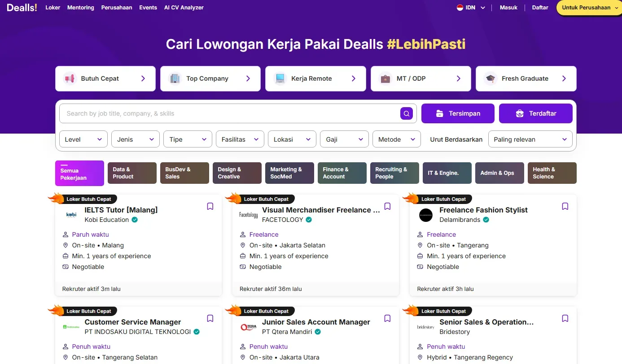Open the IELTS Tutor [Malang] job title

click(x=121, y=210)
